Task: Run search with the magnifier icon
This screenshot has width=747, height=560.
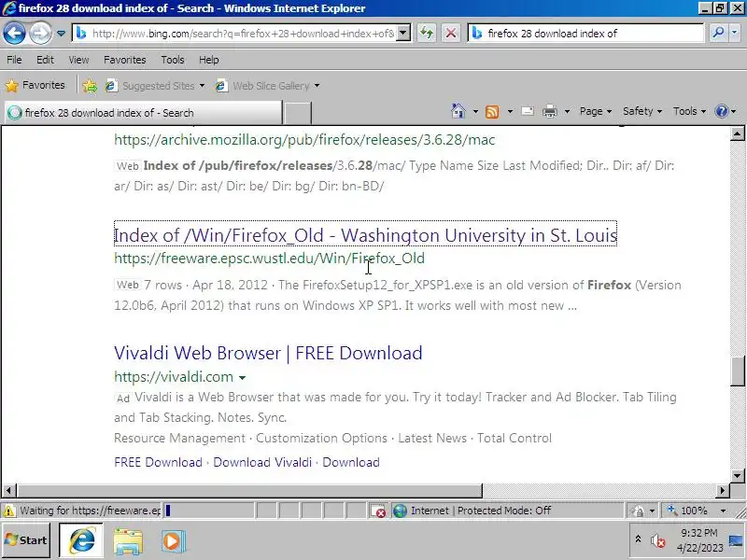Action: tap(718, 33)
